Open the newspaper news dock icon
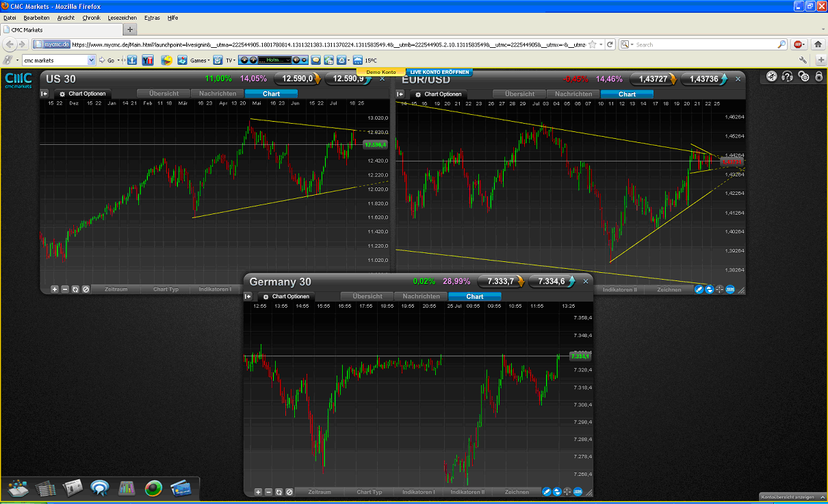The image size is (828, 504). pyautogui.click(x=73, y=488)
